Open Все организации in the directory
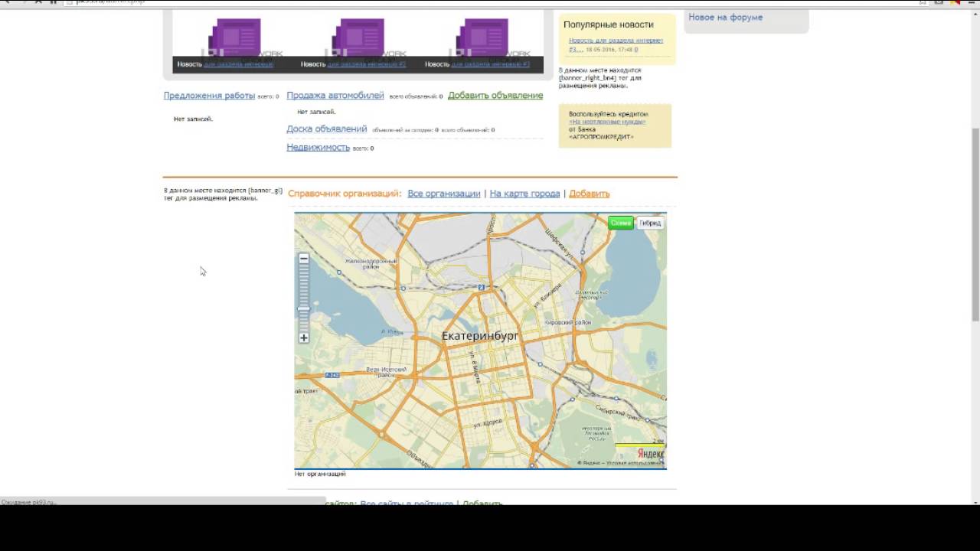980x551 pixels. click(444, 194)
